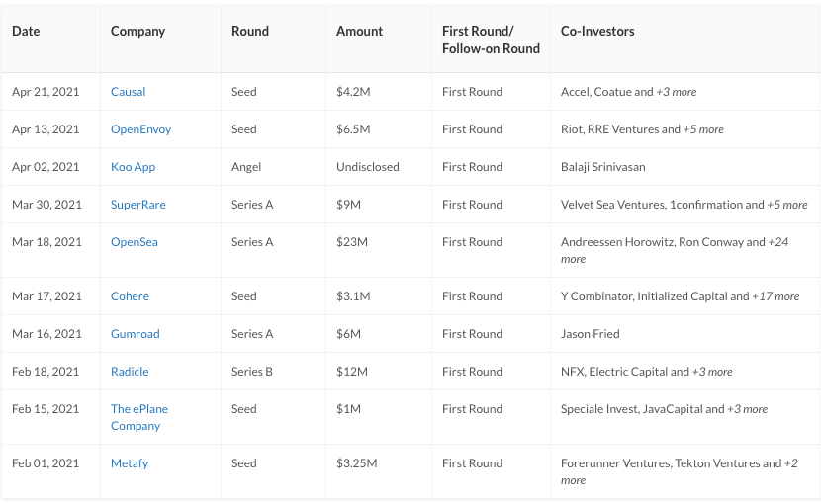The width and height of the screenshot is (821, 504).
Task: Show '+24 more' investors for OpenSea
Action: pyautogui.click(x=675, y=250)
